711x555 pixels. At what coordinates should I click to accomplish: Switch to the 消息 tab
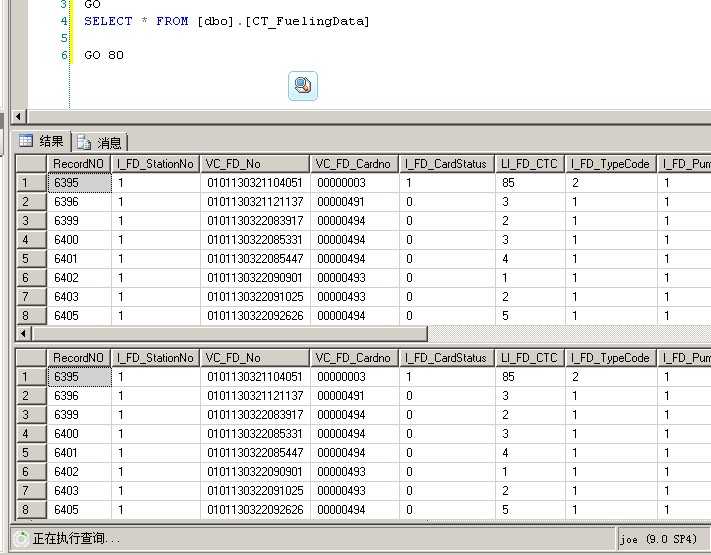pyautogui.click(x=99, y=143)
